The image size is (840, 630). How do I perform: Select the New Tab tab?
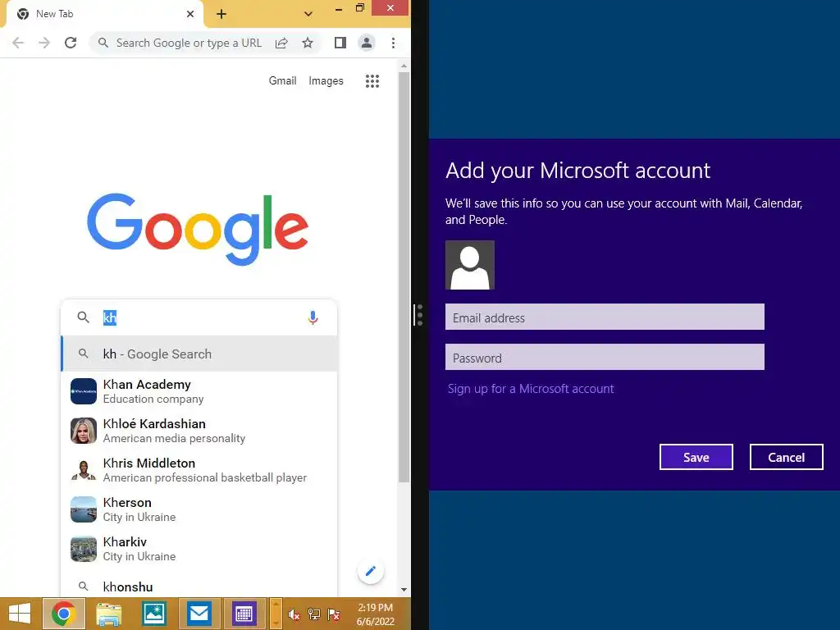point(104,15)
